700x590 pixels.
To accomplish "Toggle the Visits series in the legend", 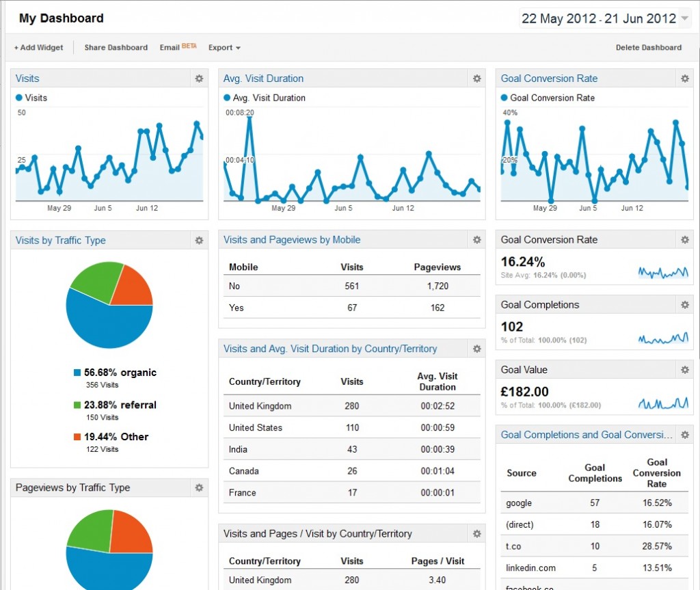I will tap(31, 98).
